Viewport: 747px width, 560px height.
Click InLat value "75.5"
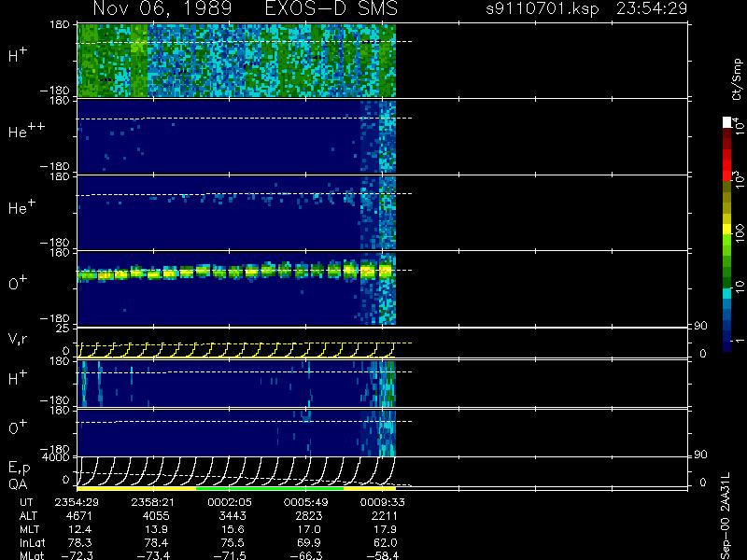(x=233, y=542)
